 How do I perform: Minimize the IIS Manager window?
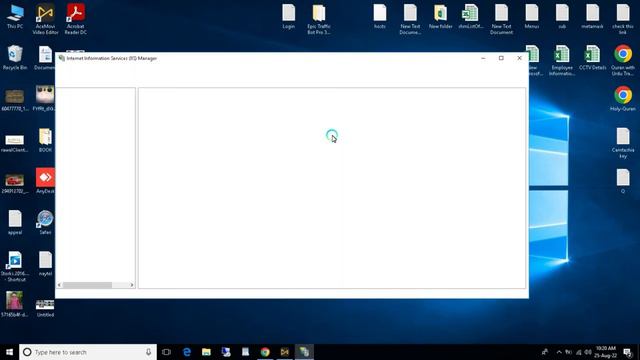483,58
